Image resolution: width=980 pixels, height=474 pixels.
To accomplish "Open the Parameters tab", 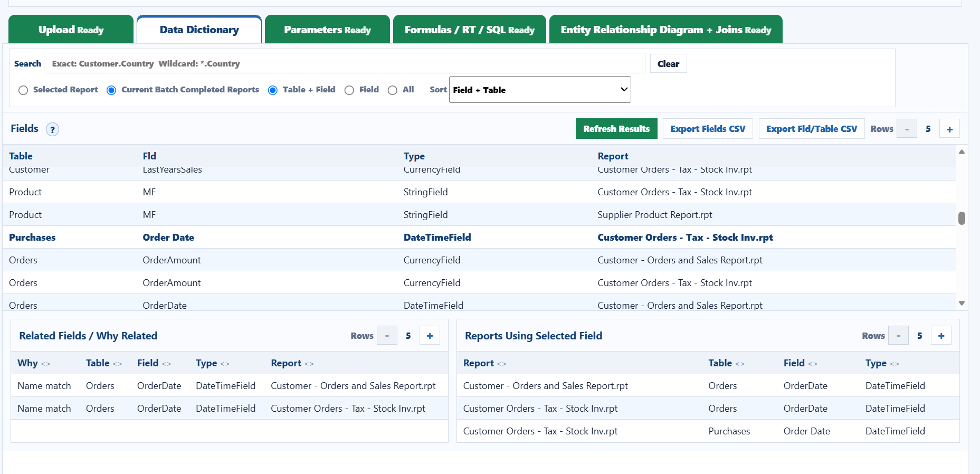I will tap(327, 30).
